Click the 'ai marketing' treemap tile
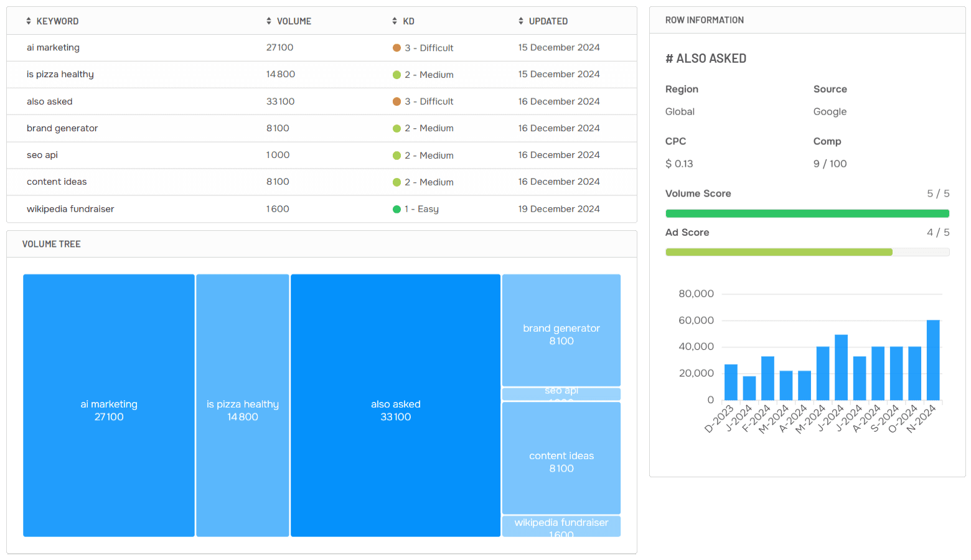The height and width of the screenshot is (560, 971). tap(109, 406)
